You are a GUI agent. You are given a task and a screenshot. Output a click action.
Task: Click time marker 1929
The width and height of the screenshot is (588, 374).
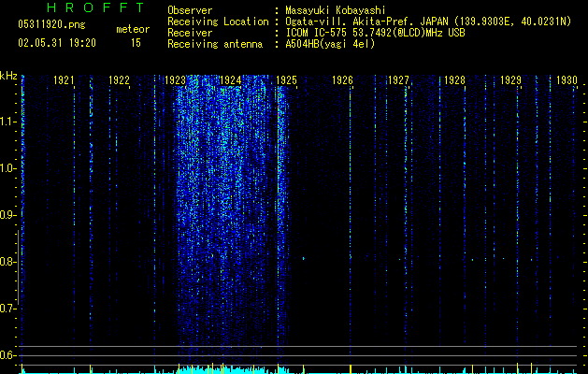(510, 80)
